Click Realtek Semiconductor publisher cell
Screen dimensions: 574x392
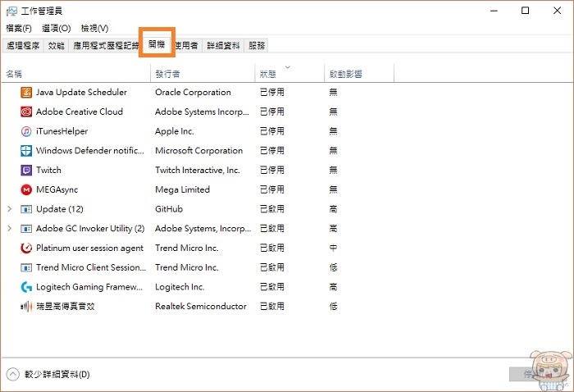pyautogui.click(x=201, y=307)
